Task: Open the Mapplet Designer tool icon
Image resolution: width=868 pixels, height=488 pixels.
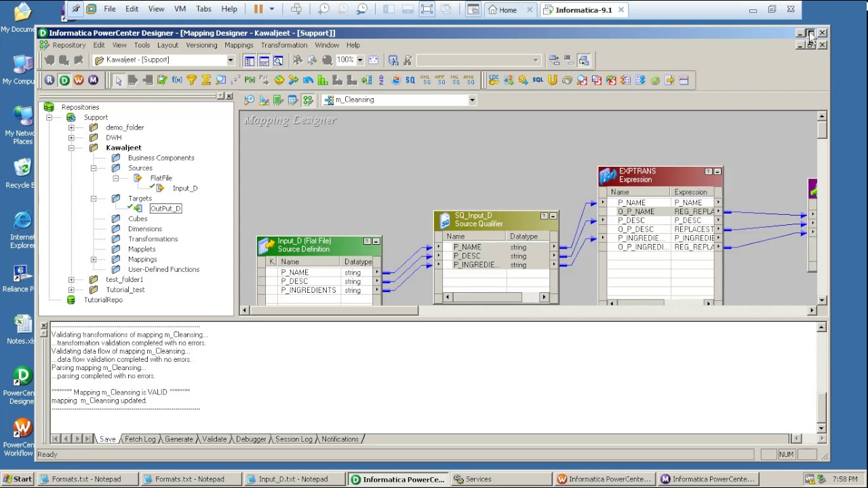Action: coord(293,100)
